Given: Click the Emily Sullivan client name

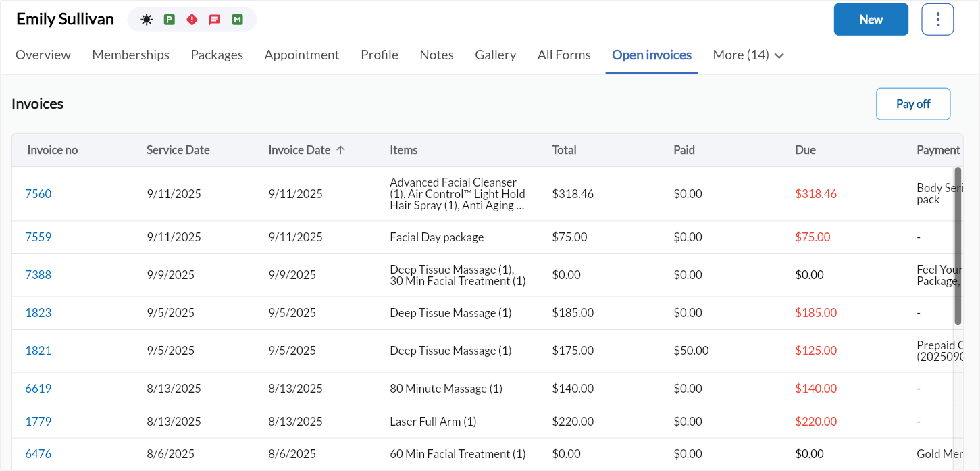Looking at the screenshot, I should (66, 19).
